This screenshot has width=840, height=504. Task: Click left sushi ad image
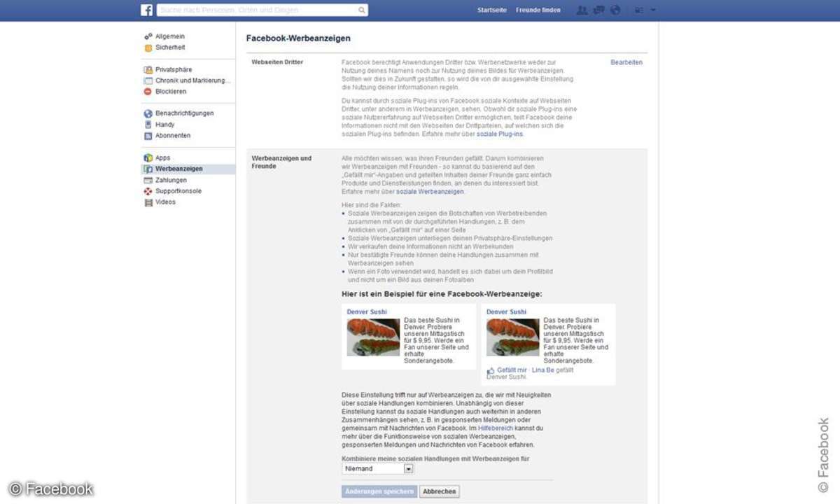[373, 337]
